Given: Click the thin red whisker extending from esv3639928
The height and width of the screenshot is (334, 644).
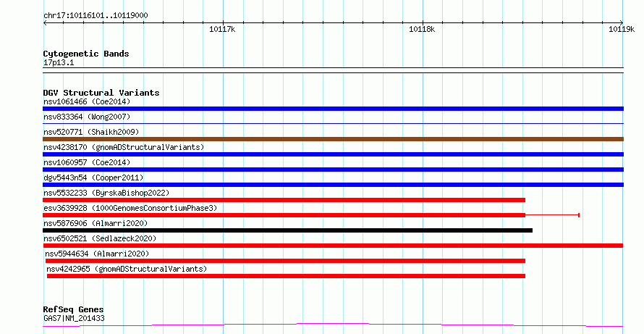Looking at the screenshot, I should click(552, 215).
